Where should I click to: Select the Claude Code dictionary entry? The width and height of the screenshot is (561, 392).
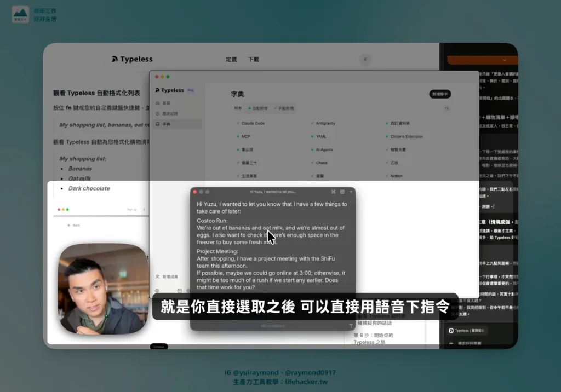tap(253, 123)
